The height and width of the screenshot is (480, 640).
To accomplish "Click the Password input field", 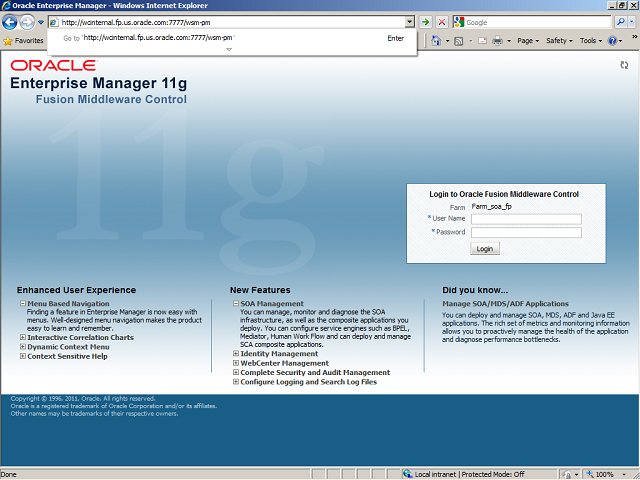I will click(526, 233).
